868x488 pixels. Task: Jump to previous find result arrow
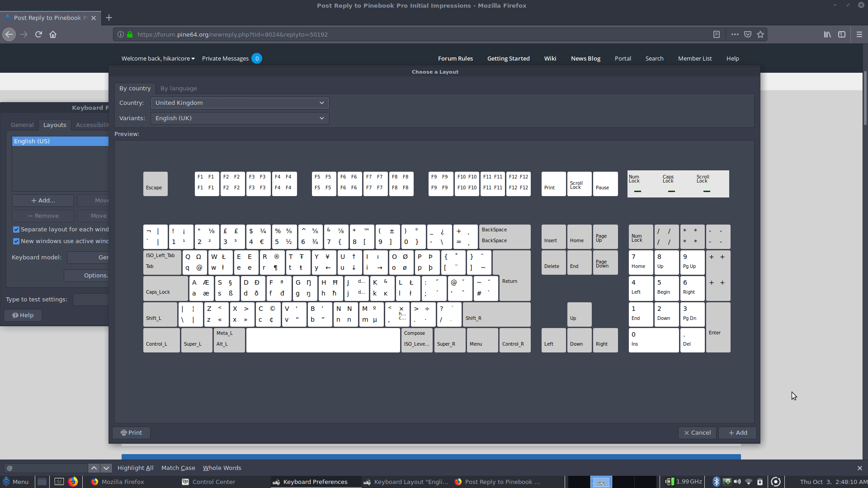coord(94,468)
